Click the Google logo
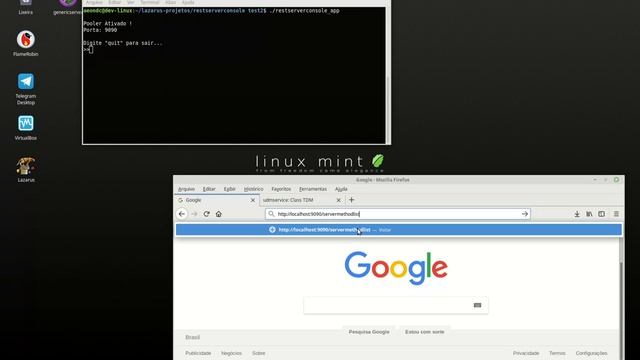 [396, 268]
